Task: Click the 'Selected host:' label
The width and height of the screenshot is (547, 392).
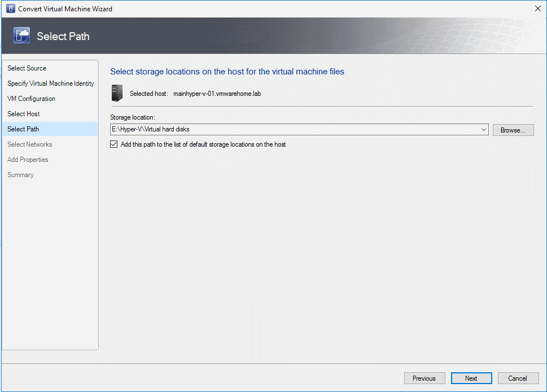Action: coord(149,94)
